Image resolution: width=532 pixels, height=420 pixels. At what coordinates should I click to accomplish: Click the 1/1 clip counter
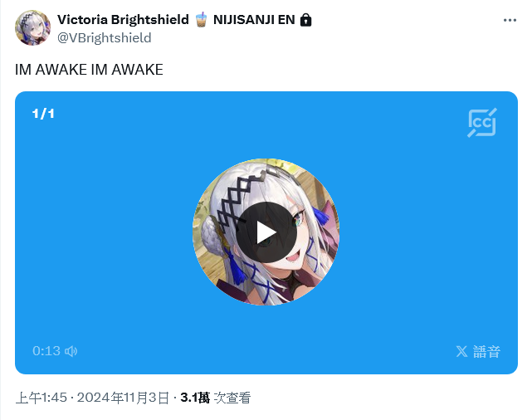coord(43,114)
